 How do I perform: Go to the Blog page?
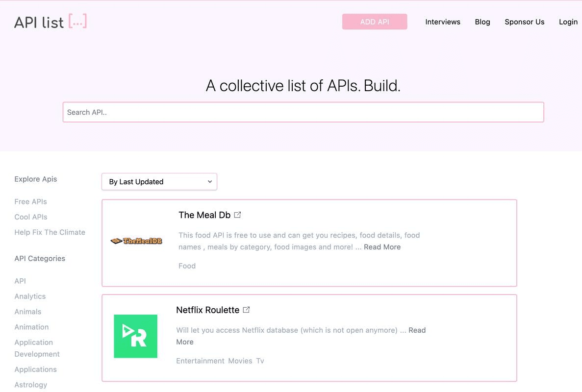pos(482,22)
